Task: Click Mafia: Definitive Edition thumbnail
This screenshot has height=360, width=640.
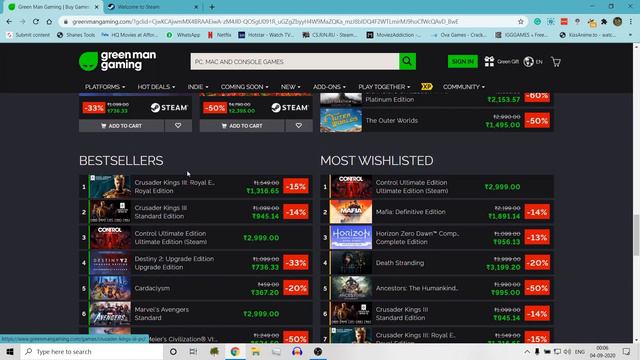Action: coord(351,212)
